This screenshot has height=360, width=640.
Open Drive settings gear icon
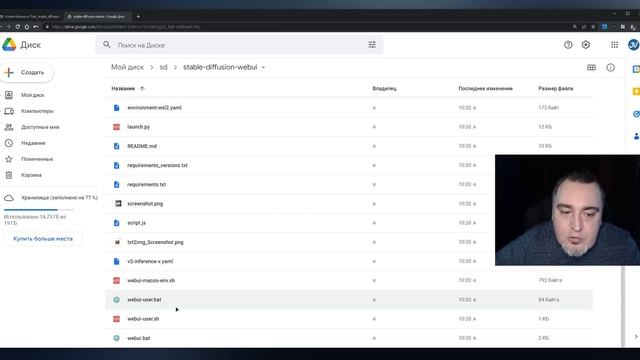click(x=586, y=45)
